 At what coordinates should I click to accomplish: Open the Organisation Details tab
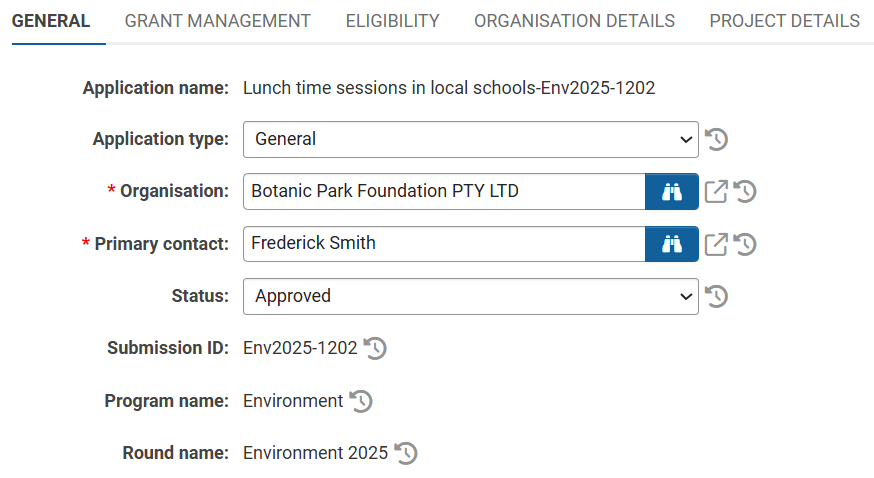coord(574,21)
